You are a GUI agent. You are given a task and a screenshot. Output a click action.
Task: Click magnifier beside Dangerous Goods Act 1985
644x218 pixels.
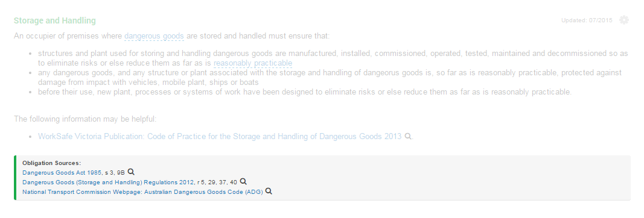coord(131,172)
